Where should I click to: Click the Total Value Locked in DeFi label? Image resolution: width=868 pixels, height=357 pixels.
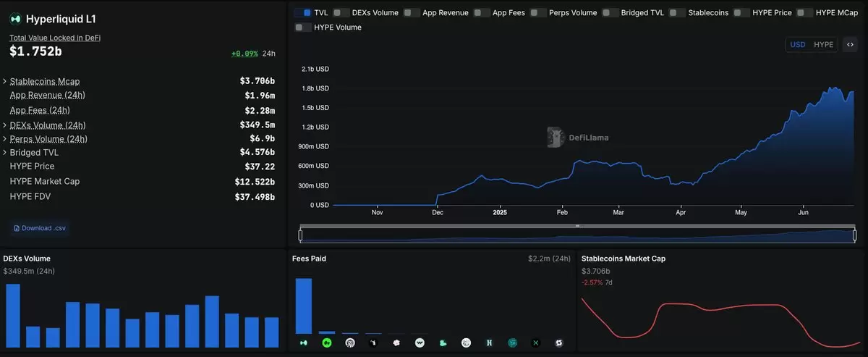tap(55, 37)
